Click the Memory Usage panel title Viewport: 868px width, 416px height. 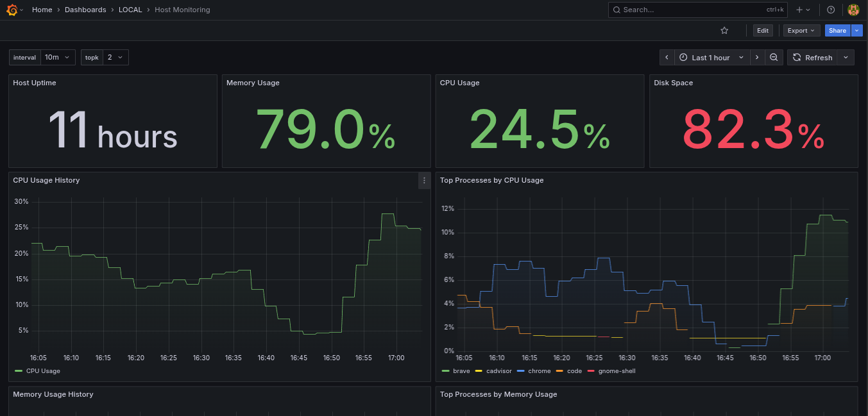point(253,83)
